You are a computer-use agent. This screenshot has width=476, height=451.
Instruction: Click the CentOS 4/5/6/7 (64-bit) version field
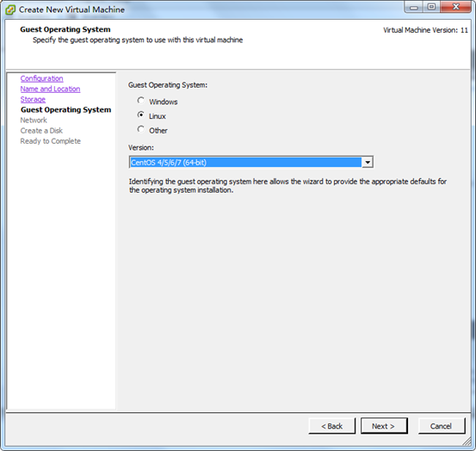(x=245, y=163)
